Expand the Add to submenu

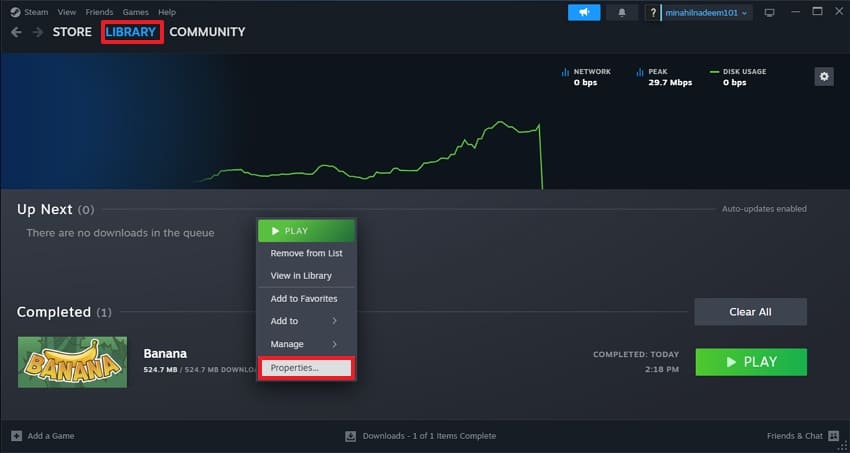point(306,321)
